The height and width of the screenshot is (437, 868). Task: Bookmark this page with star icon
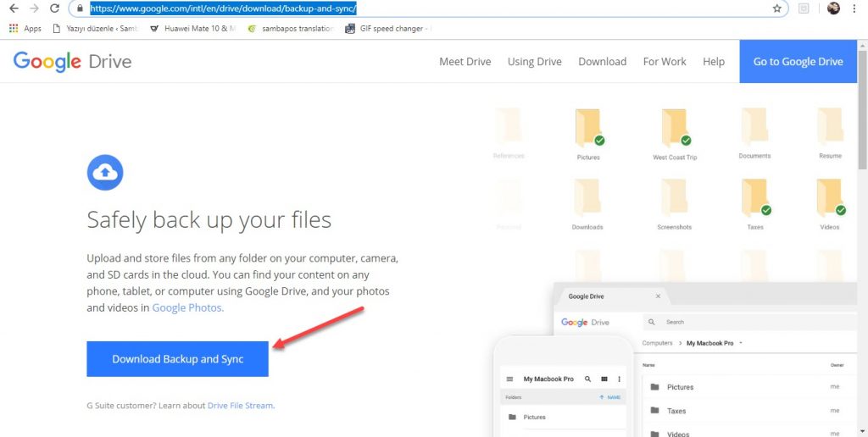[777, 8]
